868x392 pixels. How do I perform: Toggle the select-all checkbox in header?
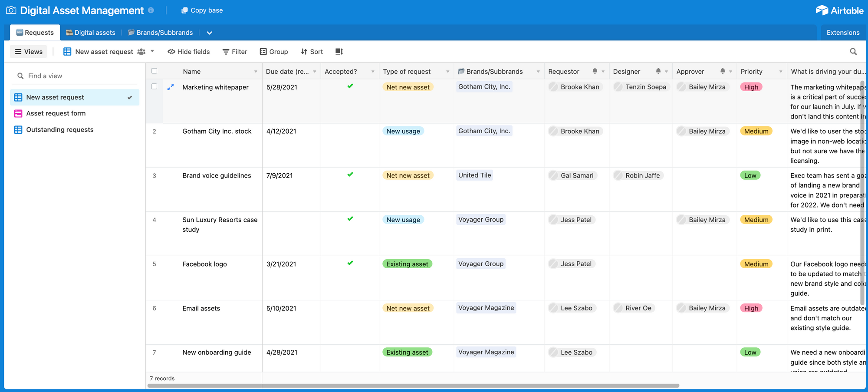coord(154,71)
